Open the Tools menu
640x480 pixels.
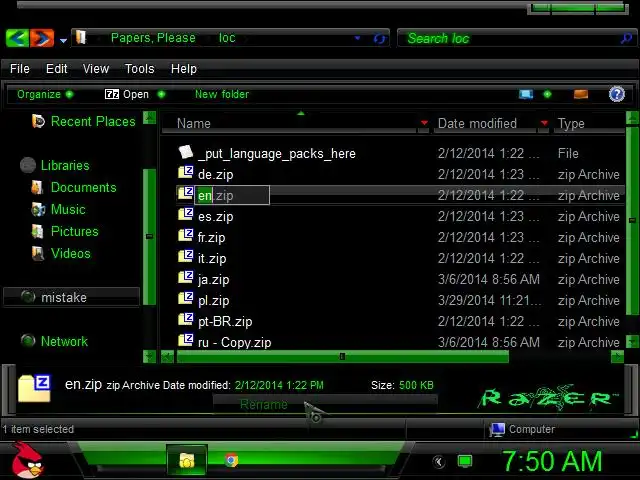coord(140,69)
